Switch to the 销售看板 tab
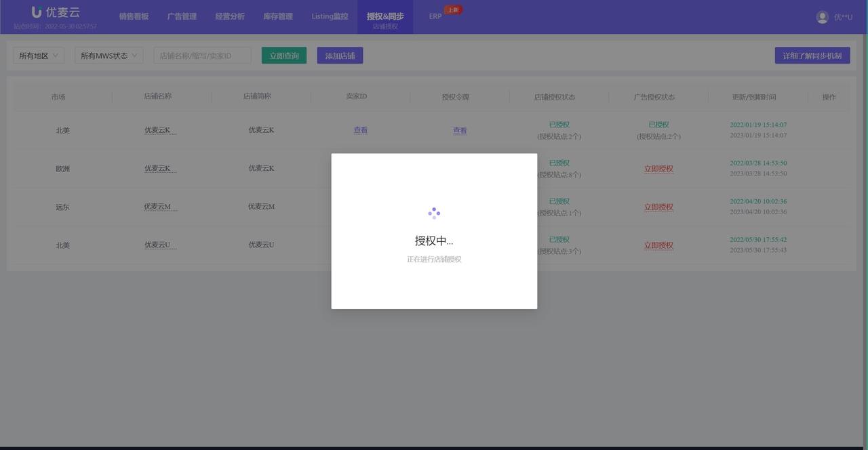 coord(134,16)
